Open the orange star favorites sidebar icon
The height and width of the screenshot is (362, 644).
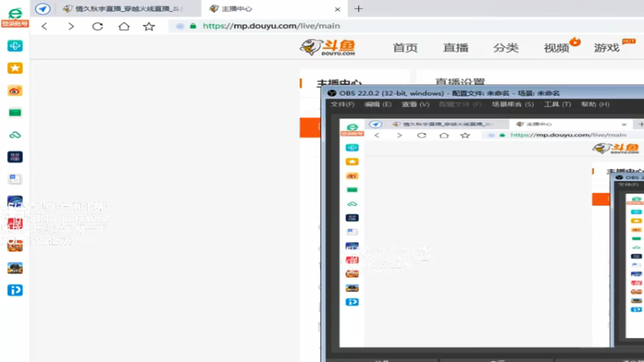click(x=14, y=68)
